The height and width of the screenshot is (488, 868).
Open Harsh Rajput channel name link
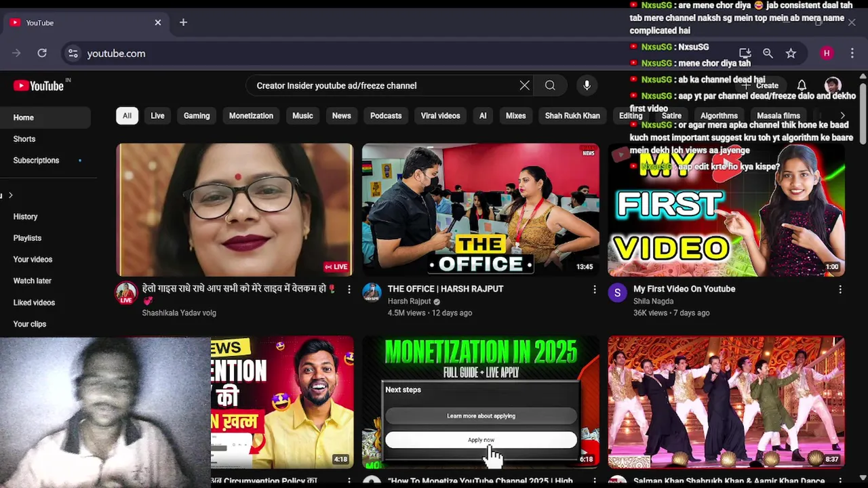pos(410,302)
